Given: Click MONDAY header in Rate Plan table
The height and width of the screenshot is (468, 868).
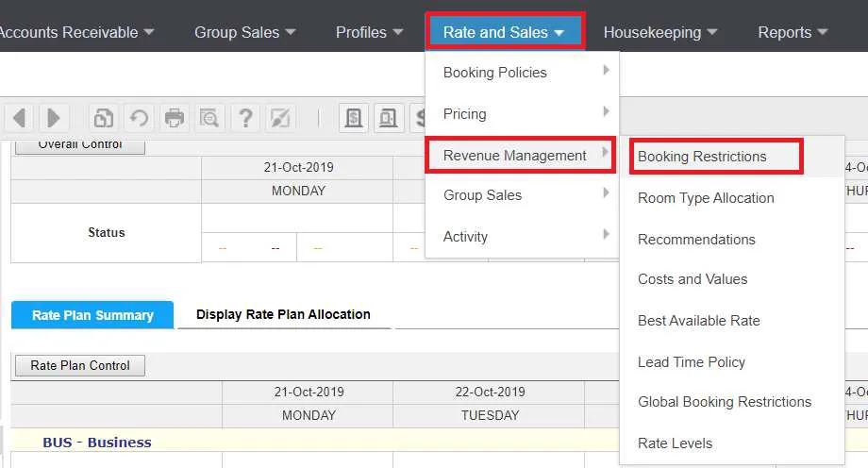Looking at the screenshot, I should [x=309, y=415].
